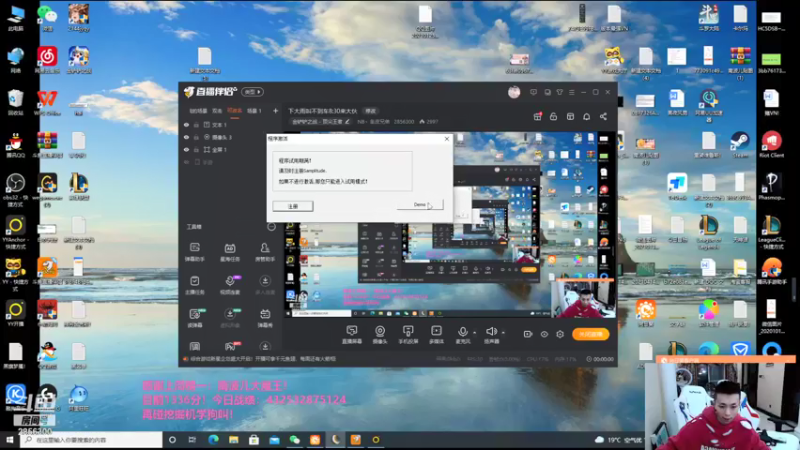Open the dimmed download tool with green badge
Viewport: 800px width, 450px height.
click(x=230, y=318)
